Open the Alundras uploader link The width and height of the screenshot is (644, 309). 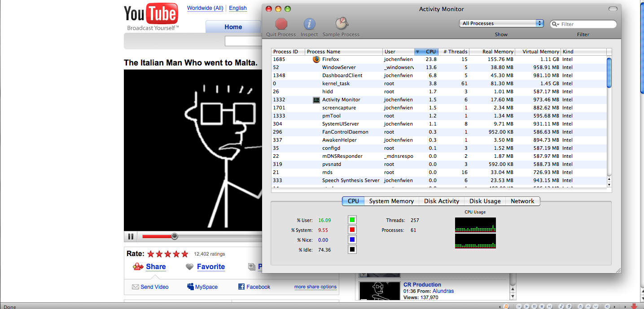coord(443,291)
